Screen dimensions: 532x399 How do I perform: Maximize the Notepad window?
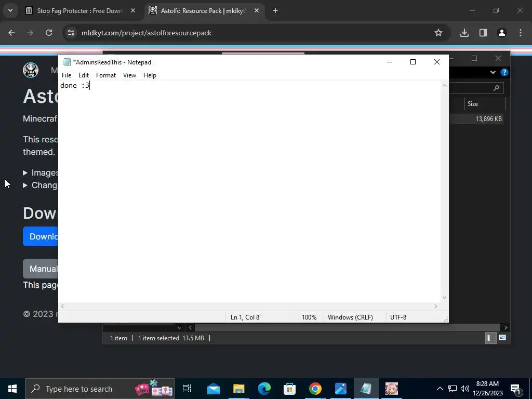413,62
